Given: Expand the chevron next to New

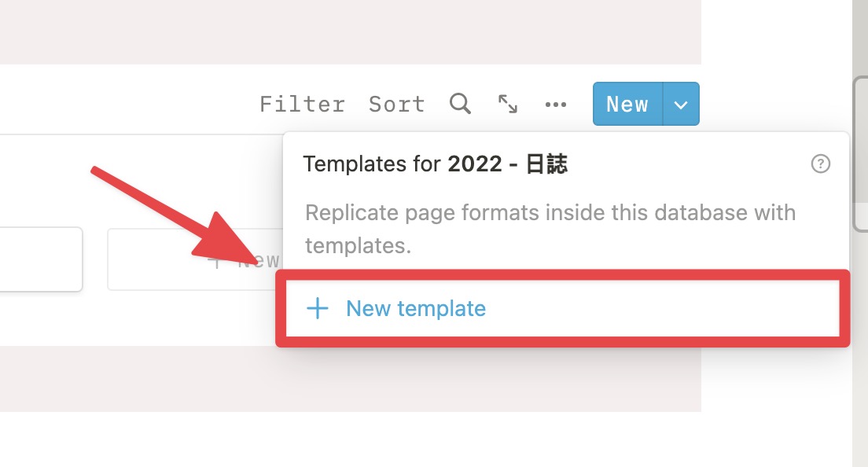Looking at the screenshot, I should tap(681, 104).
